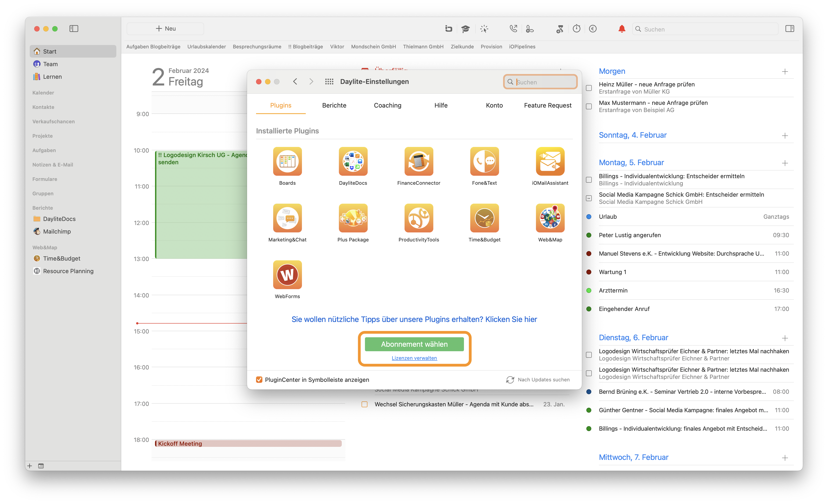The width and height of the screenshot is (828, 504).
Task: Uncheck PluginCenter in Symbolleiste anzeigen
Action: tap(259, 380)
